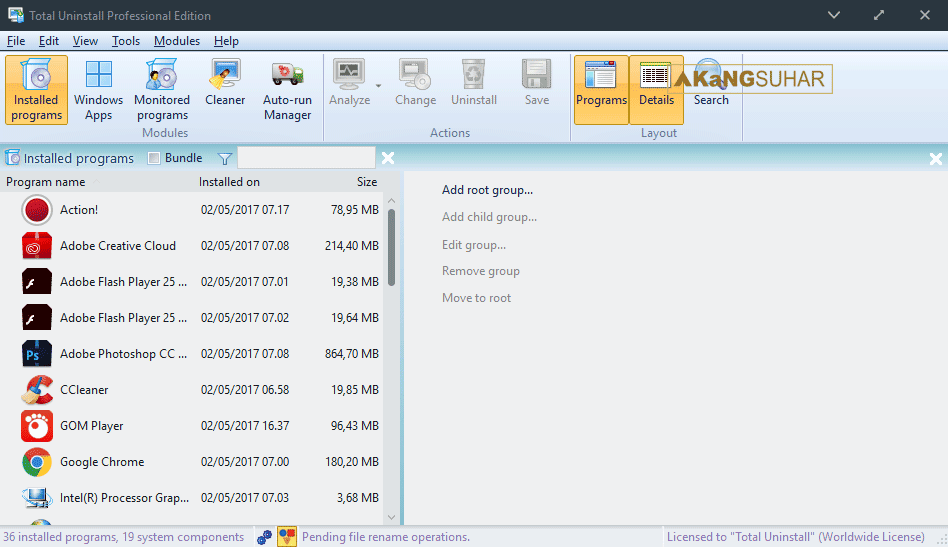Click the scrollbar down arrow
Viewport: 948px width, 547px height.
click(x=391, y=517)
